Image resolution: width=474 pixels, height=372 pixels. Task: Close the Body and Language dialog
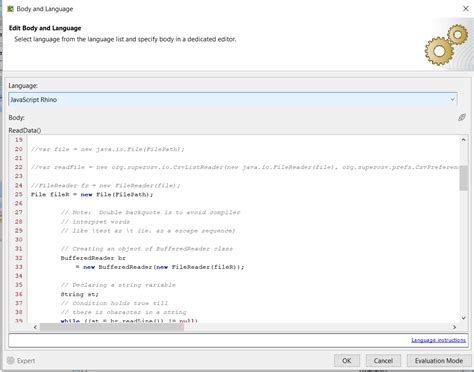pyautogui.click(x=466, y=9)
